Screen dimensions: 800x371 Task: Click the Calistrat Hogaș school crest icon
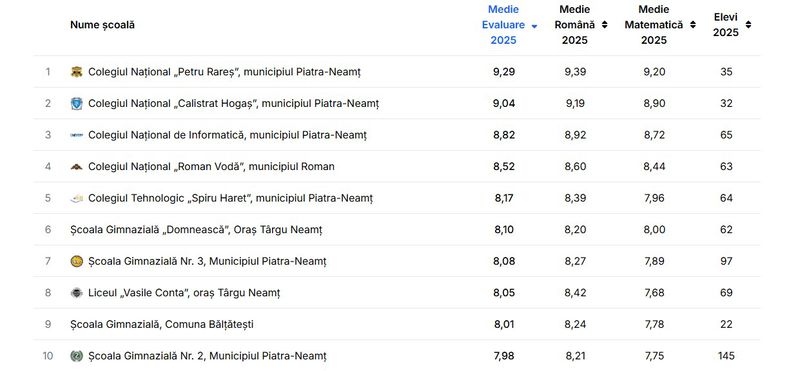[77, 104]
